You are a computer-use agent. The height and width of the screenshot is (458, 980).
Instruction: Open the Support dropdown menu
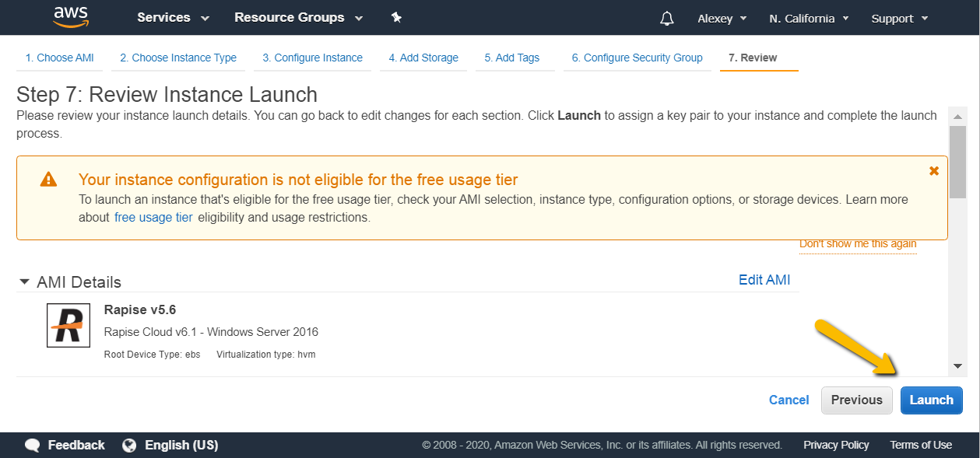click(x=900, y=19)
